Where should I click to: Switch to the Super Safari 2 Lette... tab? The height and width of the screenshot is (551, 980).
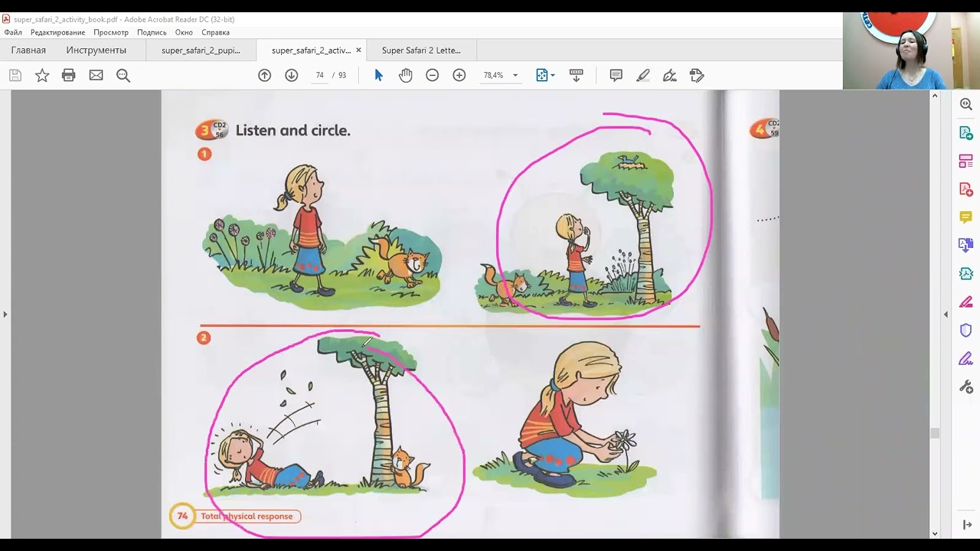click(x=421, y=51)
